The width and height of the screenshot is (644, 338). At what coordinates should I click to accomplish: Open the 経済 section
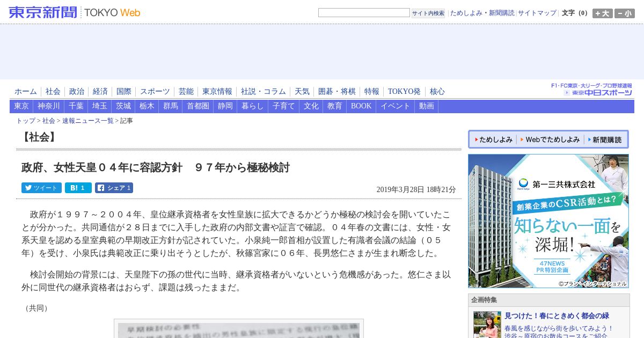(100, 92)
